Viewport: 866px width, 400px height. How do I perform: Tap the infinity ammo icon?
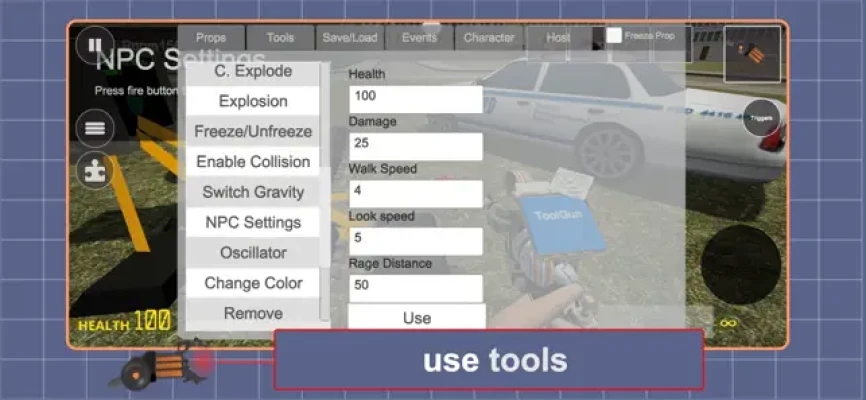point(727,323)
